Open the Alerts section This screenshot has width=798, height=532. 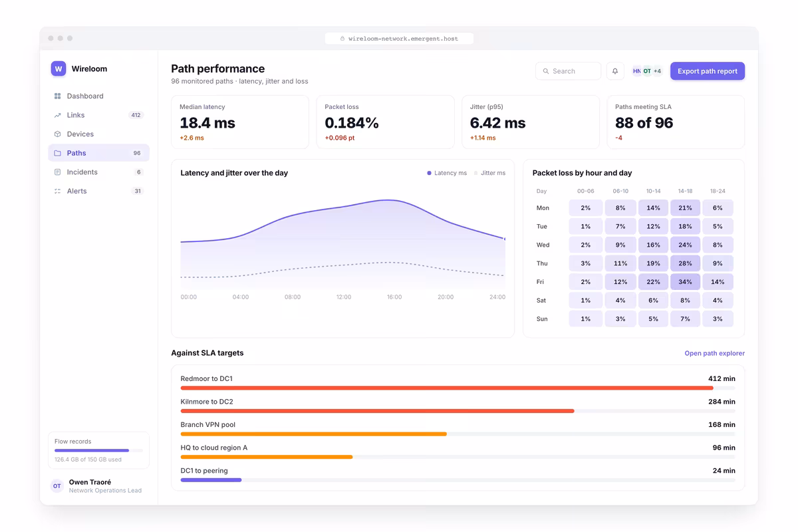click(98, 191)
